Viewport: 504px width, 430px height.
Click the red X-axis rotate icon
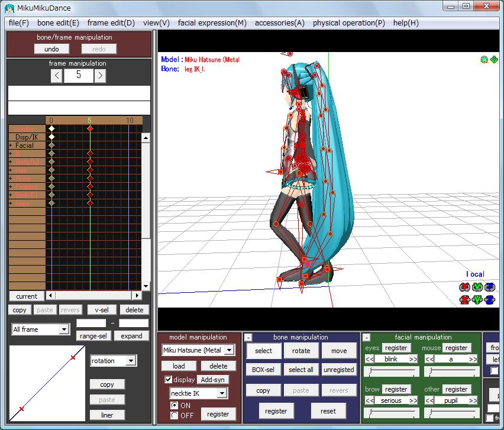(x=464, y=287)
